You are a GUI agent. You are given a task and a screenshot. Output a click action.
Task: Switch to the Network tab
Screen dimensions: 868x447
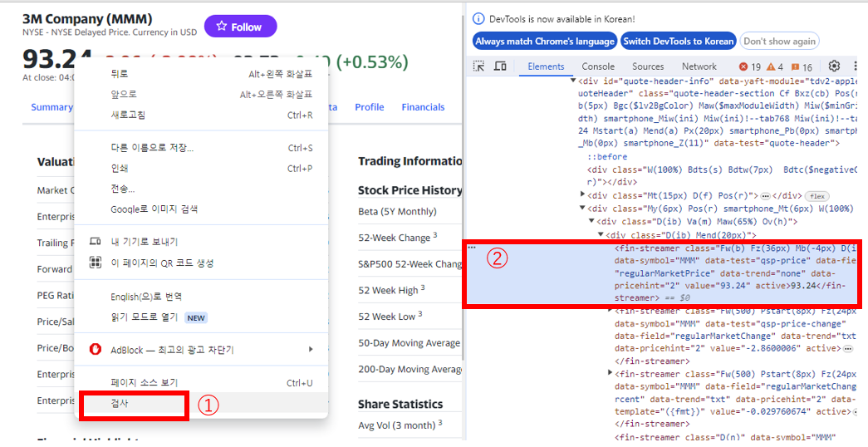[699, 66]
